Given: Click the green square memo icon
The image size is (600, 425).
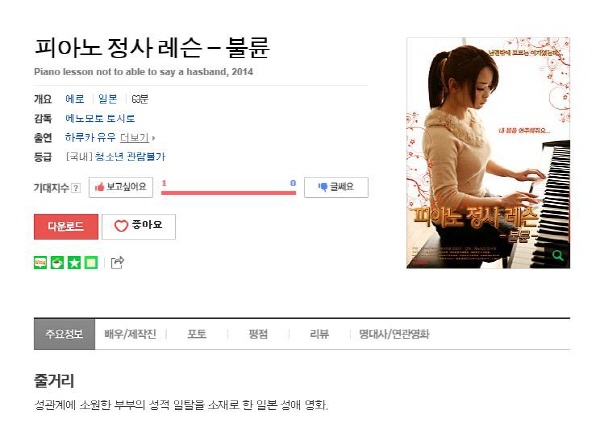Looking at the screenshot, I should pos(91,263).
